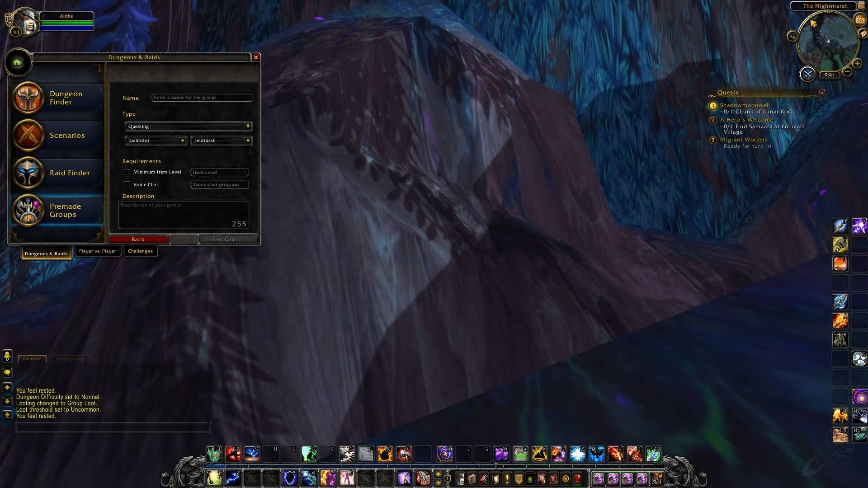
Task: Open the Teldrassil zone dropdown
Action: coord(221,141)
